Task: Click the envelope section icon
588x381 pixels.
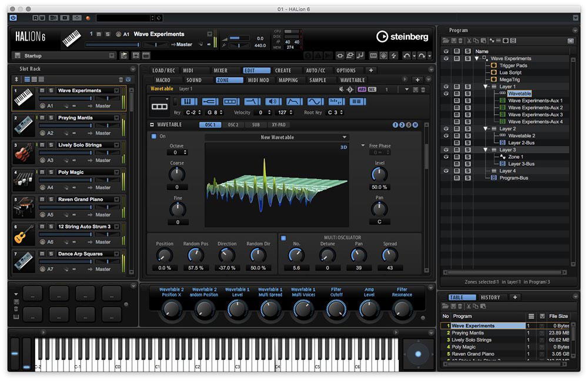Action: tap(294, 102)
